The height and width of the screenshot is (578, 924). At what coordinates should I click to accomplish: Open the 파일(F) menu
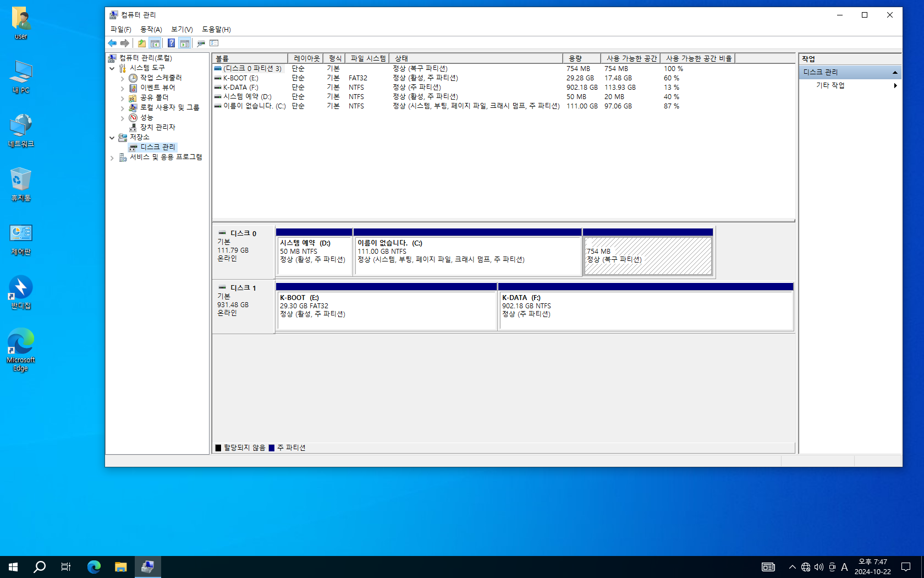[x=120, y=29]
